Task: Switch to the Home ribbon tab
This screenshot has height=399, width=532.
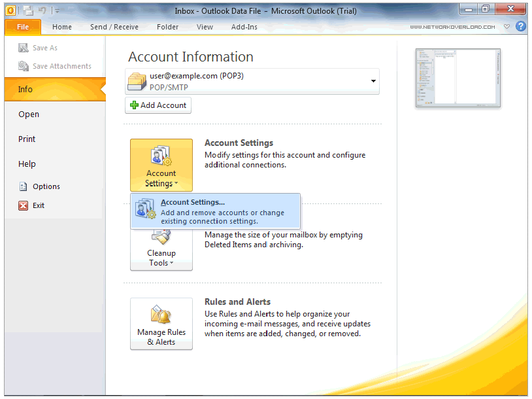Action: [x=62, y=27]
